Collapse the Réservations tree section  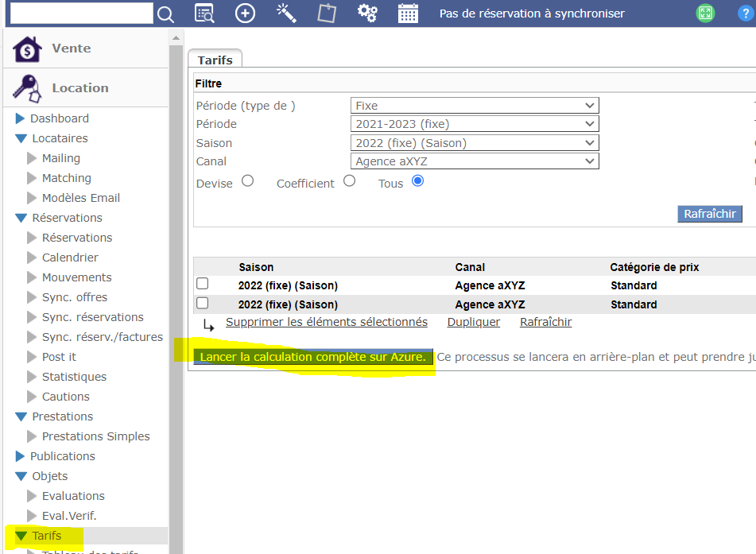(21, 218)
